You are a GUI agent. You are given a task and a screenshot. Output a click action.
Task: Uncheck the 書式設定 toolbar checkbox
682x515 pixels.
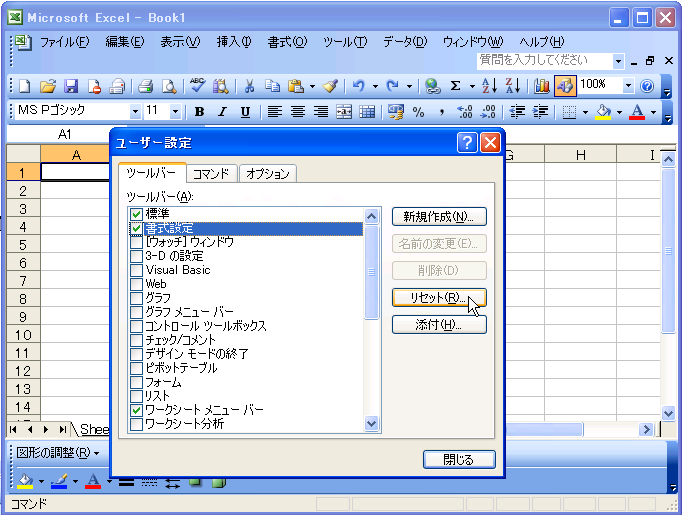point(137,228)
